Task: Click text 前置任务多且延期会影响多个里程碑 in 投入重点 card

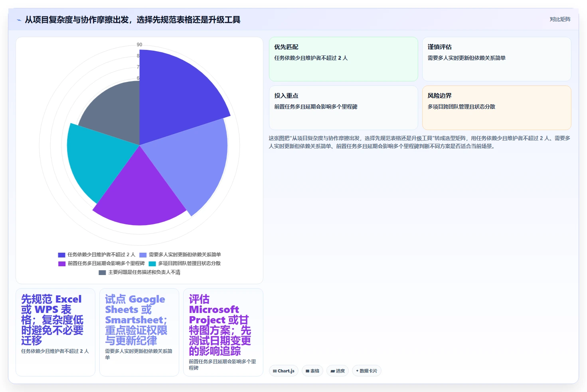Action: (x=316, y=107)
